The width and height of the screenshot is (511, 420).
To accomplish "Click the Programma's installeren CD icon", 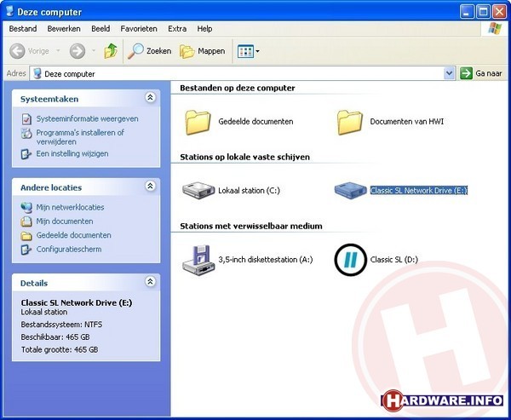I will [26, 133].
